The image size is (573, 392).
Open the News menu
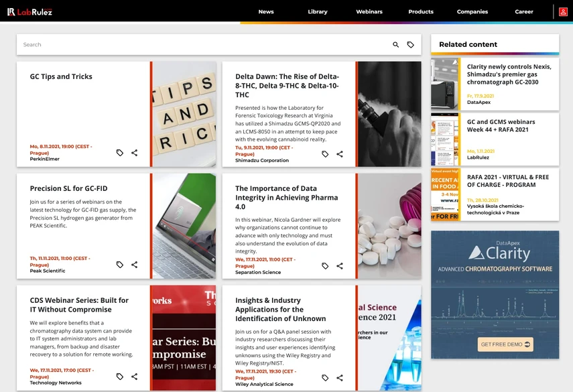[266, 11]
